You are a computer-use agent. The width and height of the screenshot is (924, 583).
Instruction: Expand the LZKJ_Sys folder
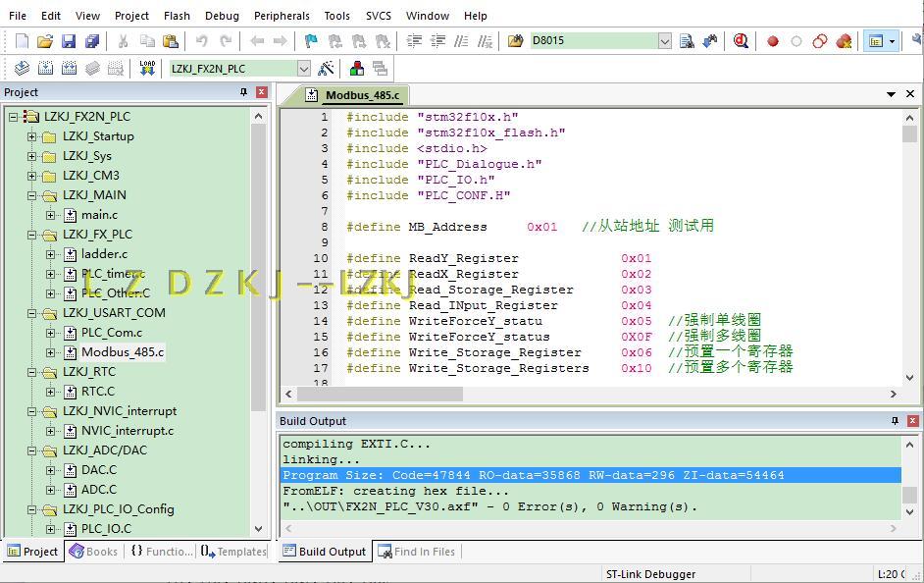(x=31, y=156)
